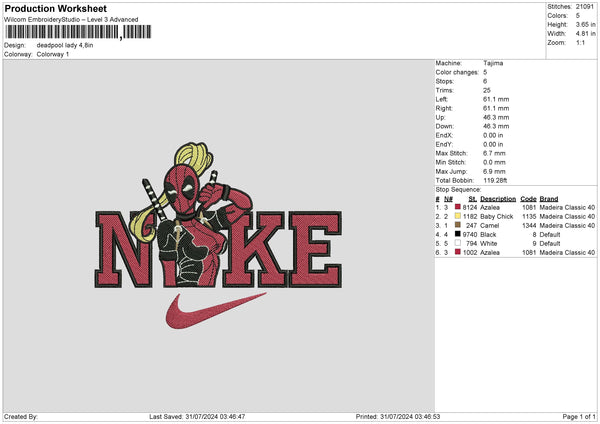This screenshot has width=600, height=424.
Task: Select the Baby Chick yellow swatch
Action: tap(458, 216)
